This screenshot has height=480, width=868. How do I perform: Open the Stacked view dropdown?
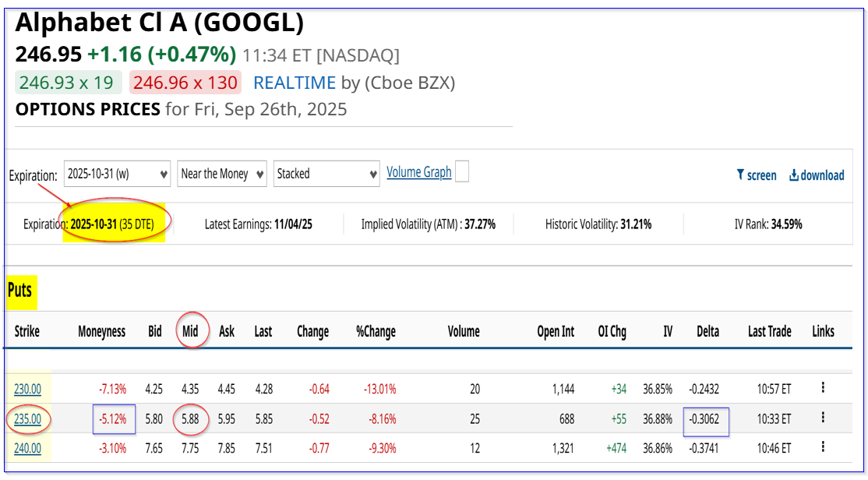click(x=326, y=174)
